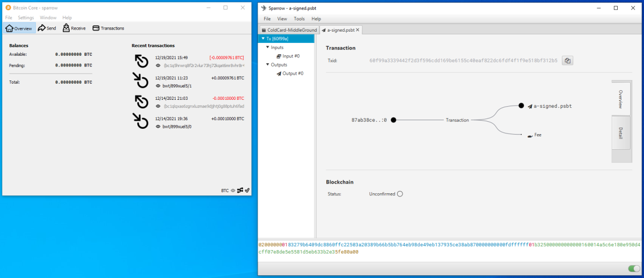Collapse the Tx [60f99a] tree node
This screenshot has width=644, height=278.
(x=262, y=39)
